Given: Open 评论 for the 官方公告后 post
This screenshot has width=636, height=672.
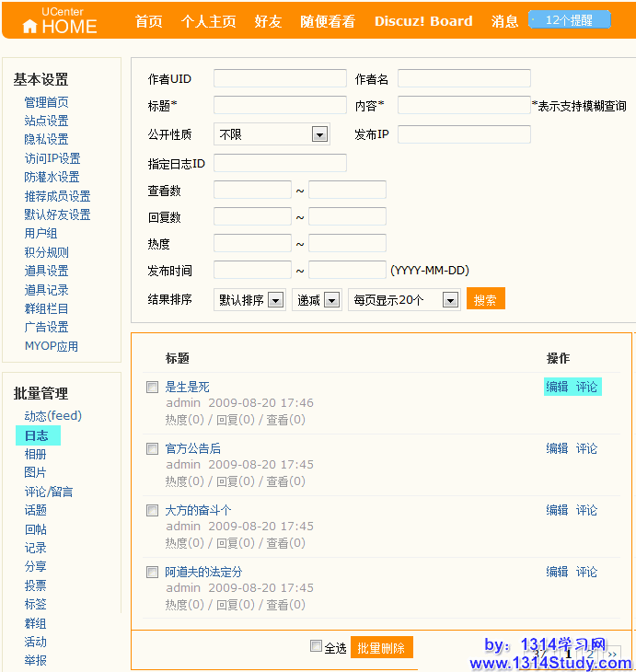Looking at the screenshot, I should (586, 448).
